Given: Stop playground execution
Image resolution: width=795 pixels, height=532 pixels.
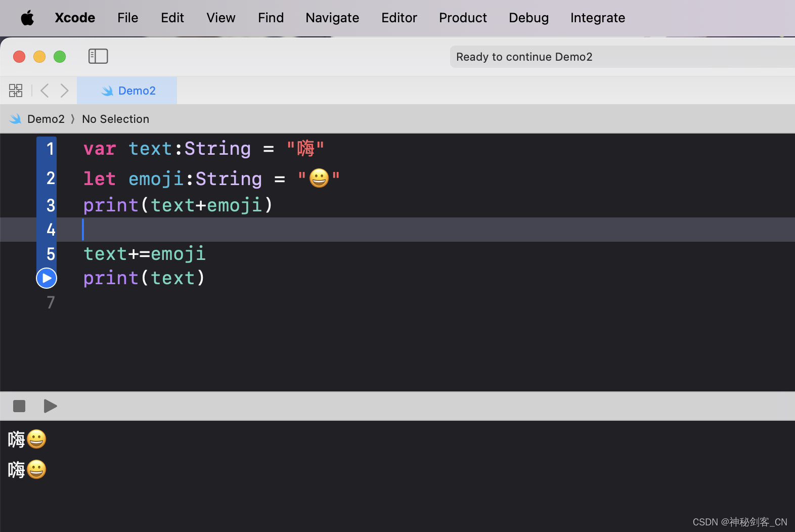Looking at the screenshot, I should point(19,406).
